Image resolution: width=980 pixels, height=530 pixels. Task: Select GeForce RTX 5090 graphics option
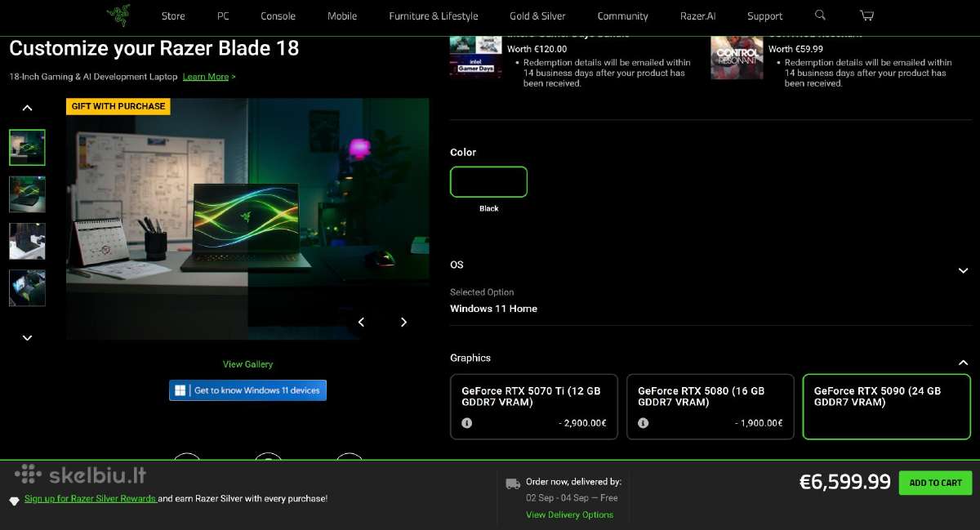(x=886, y=407)
